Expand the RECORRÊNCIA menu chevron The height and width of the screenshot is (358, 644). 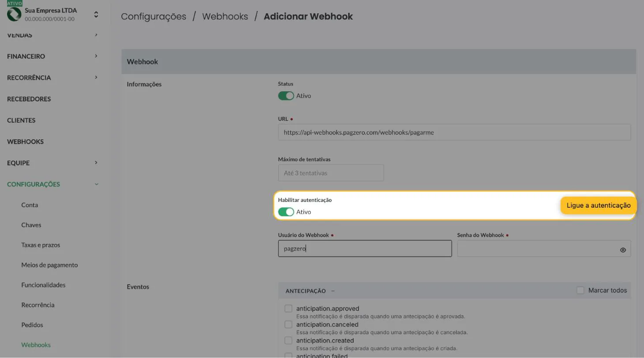click(96, 77)
